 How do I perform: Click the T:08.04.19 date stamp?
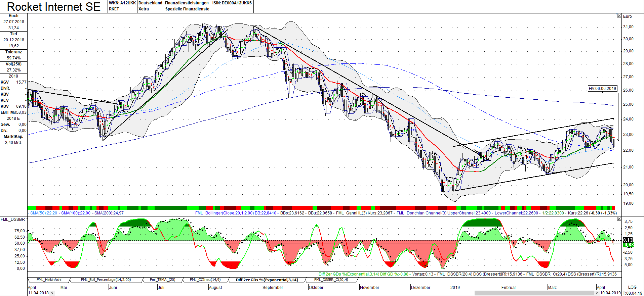pos(633,293)
